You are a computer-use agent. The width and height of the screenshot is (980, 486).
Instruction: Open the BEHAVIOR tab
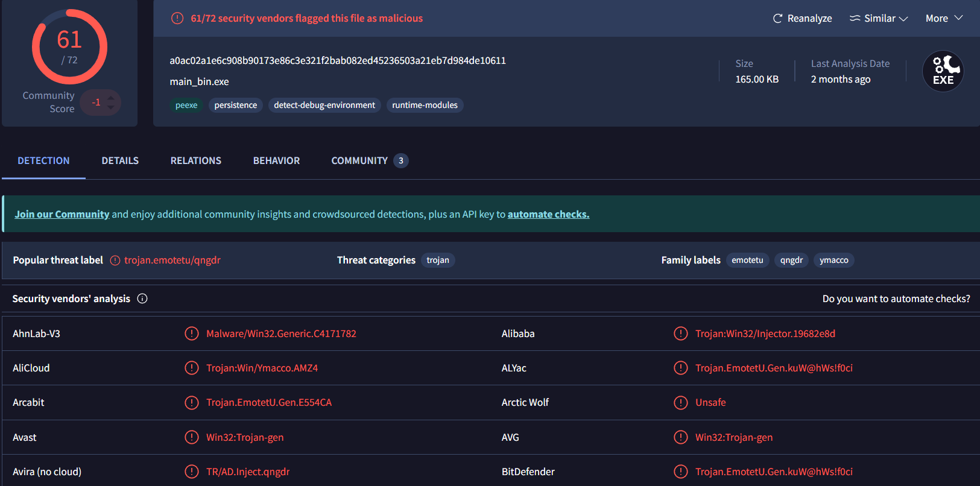coord(276,161)
